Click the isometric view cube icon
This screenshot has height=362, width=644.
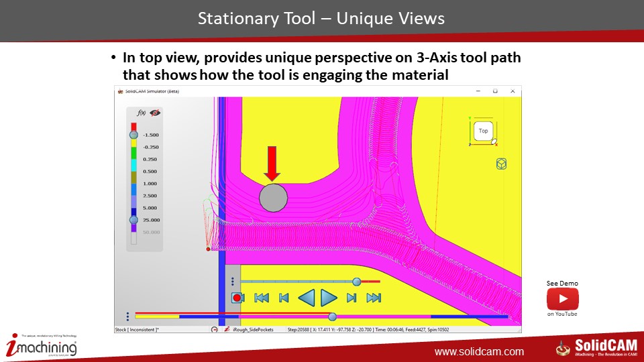point(501,164)
